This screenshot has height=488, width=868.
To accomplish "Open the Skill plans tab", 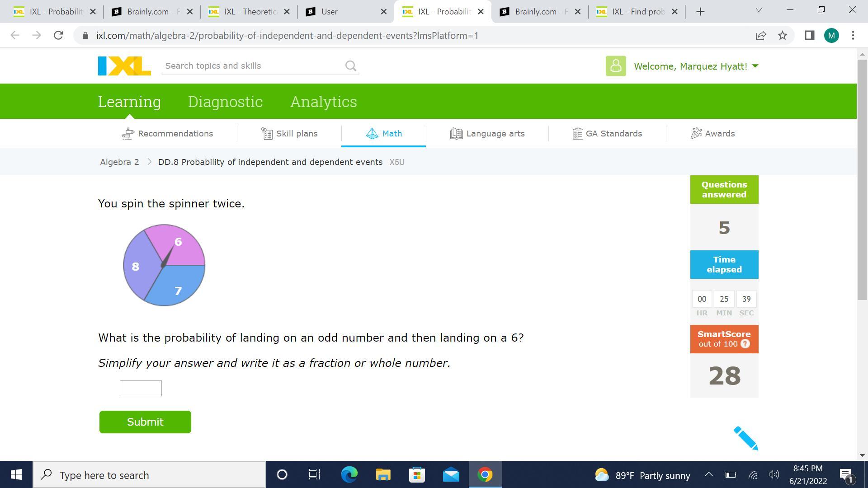I will tap(290, 134).
